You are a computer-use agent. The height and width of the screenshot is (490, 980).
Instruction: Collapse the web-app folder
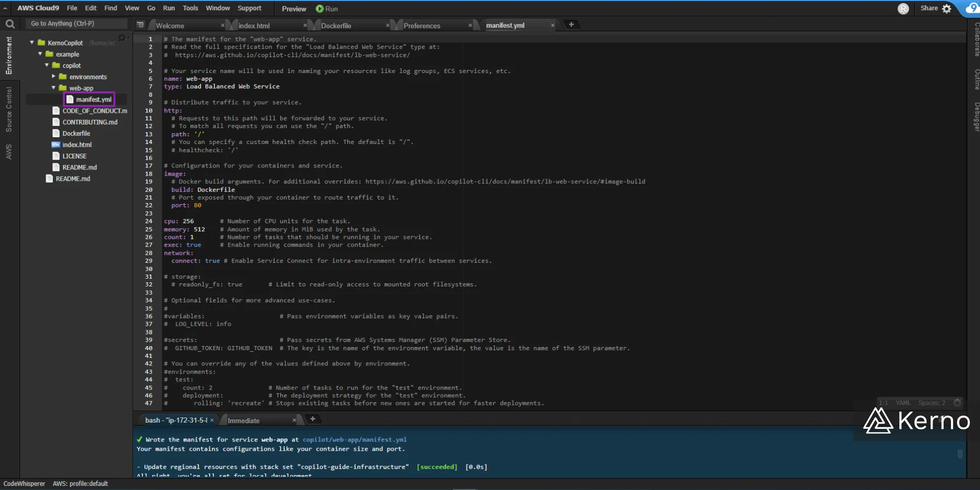click(54, 88)
